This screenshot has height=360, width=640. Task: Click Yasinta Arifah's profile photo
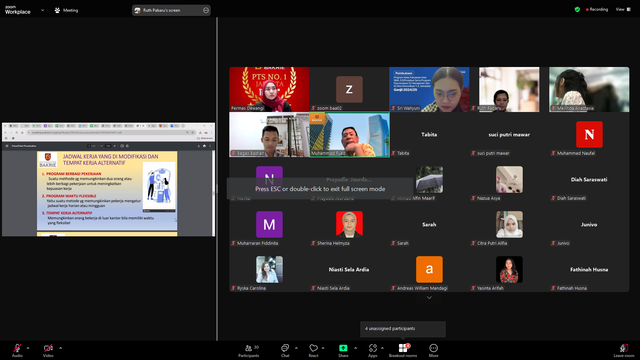[x=509, y=269]
